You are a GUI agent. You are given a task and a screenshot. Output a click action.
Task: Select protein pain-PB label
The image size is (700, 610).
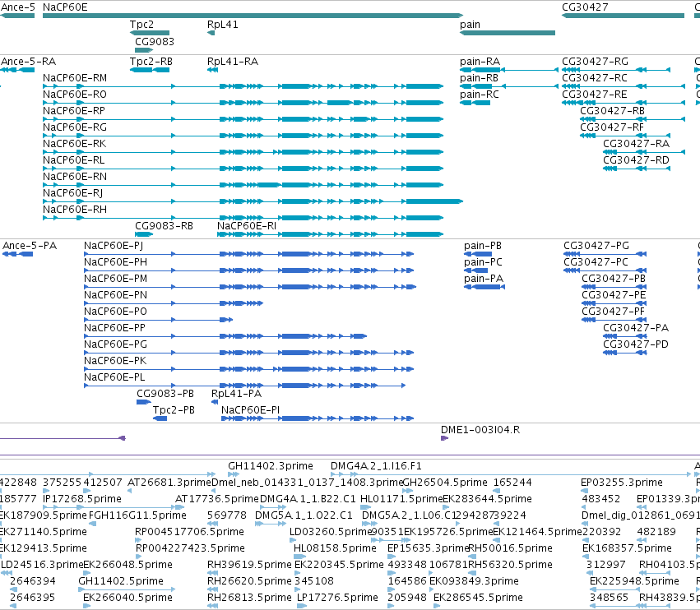483,246
